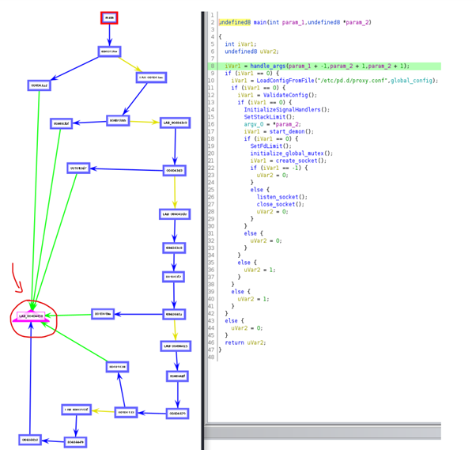The width and height of the screenshot is (476, 450).
Task: Click the argv_0 global variable
Action: (x=254, y=123)
